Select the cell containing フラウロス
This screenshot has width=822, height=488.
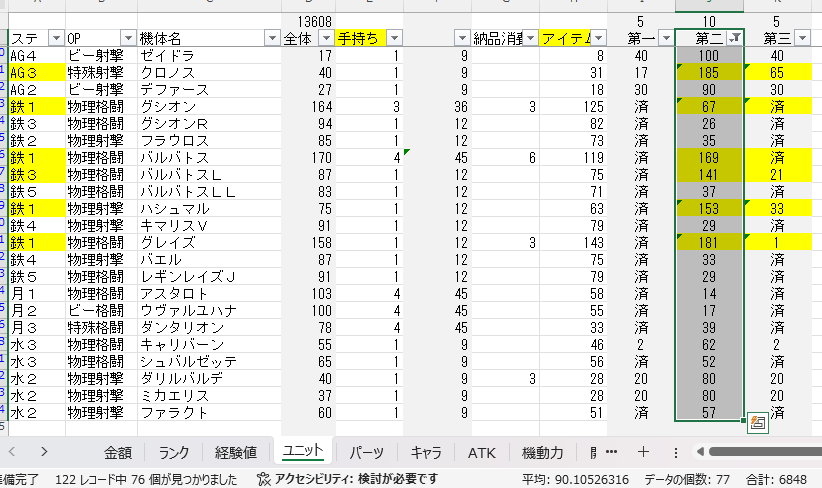pos(209,140)
